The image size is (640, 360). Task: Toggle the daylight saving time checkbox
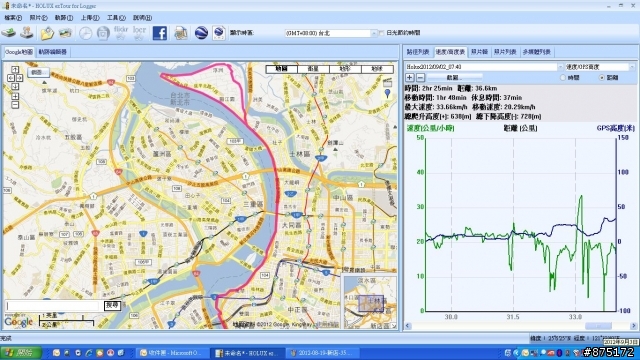(x=382, y=33)
